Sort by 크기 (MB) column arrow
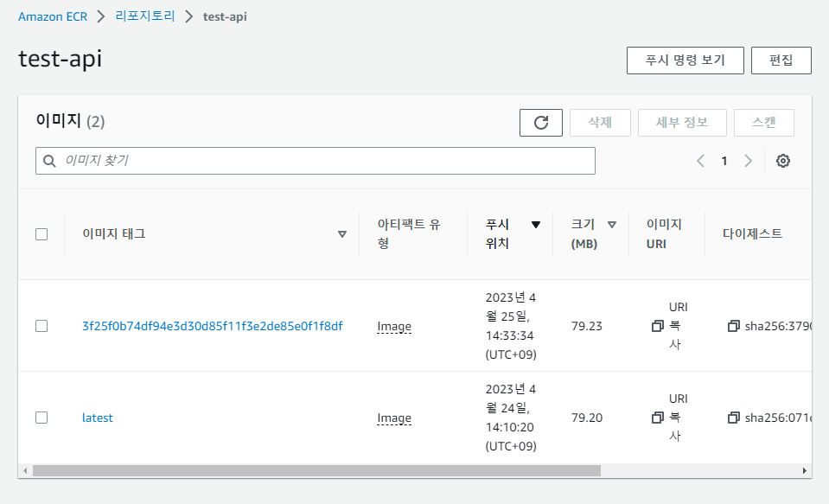Screen dimensions: 829x504 612,225
